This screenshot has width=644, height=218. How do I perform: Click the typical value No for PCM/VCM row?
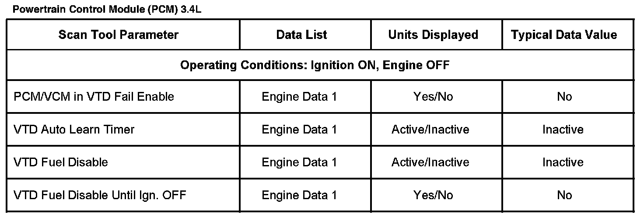coord(564,97)
